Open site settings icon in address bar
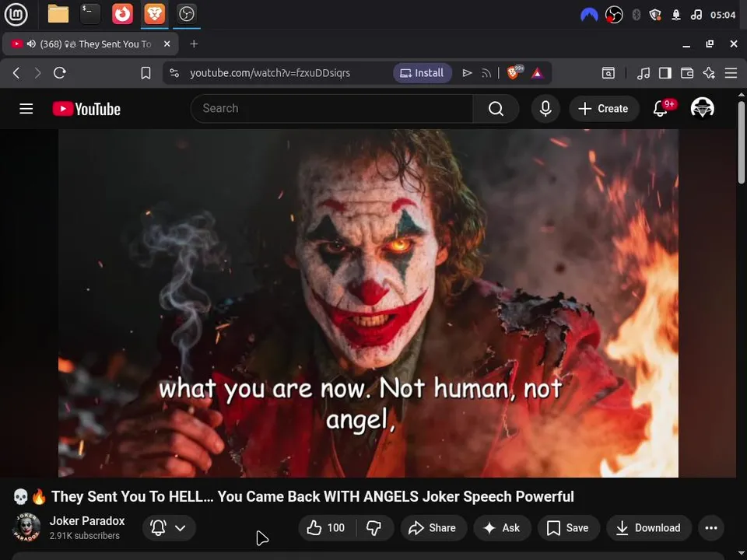The height and width of the screenshot is (560, 747). [x=174, y=73]
